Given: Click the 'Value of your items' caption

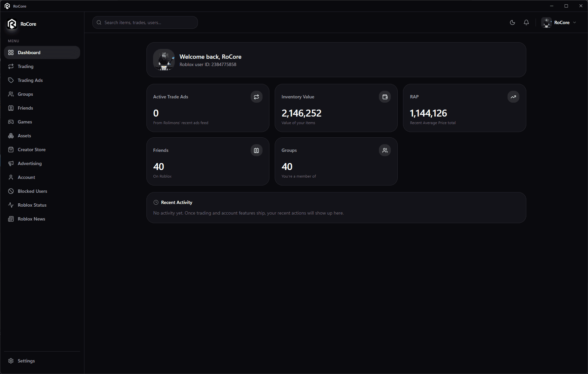Looking at the screenshot, I should point(298,123).
